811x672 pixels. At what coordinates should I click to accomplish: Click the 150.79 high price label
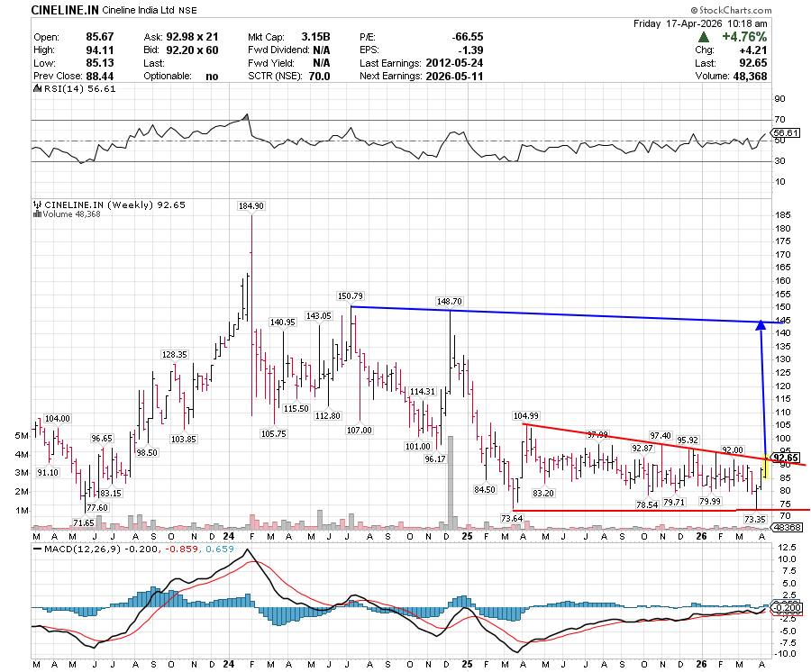pyautogui.click(x=351, y=296)
